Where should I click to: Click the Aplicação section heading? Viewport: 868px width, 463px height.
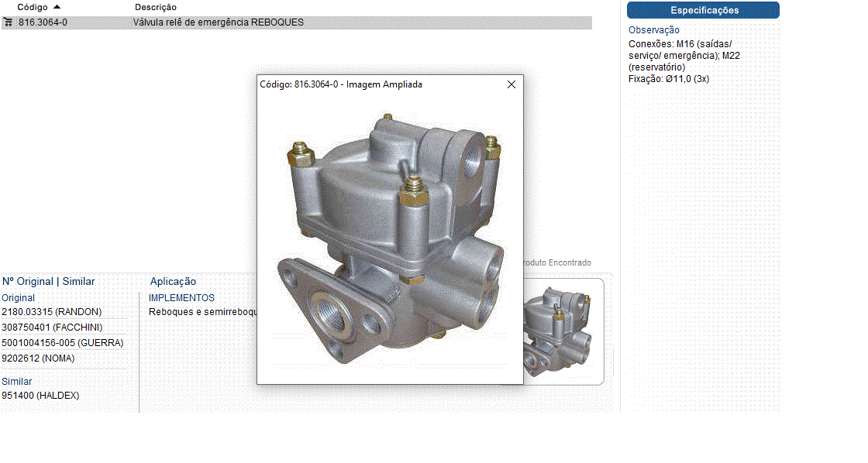[173, 282]
